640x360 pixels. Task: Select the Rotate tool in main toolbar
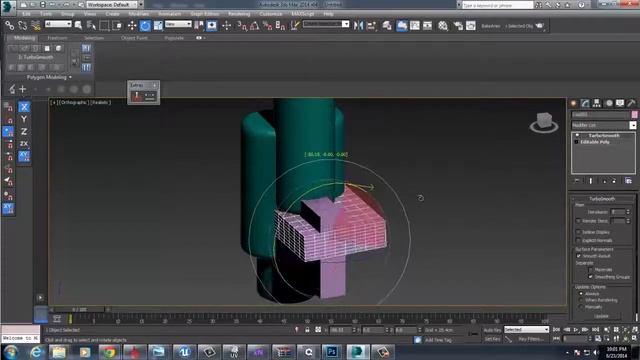tap(145, 26)
